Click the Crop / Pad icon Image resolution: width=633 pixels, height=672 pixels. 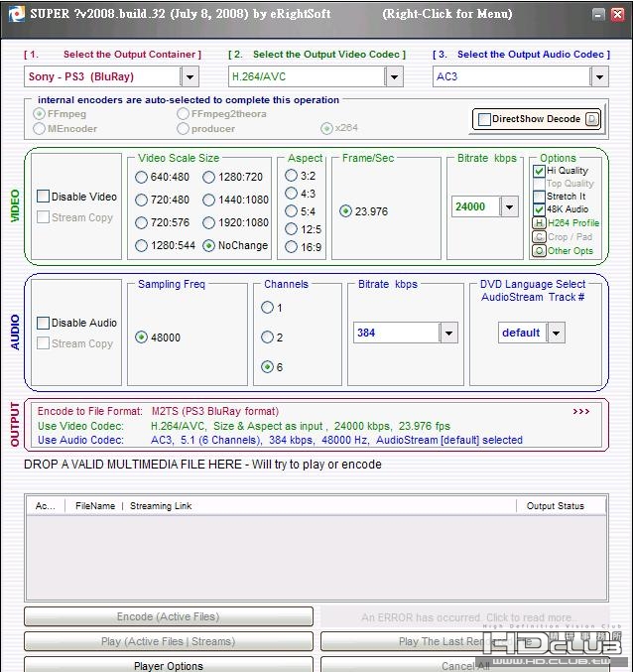click(x=539, y=237)
